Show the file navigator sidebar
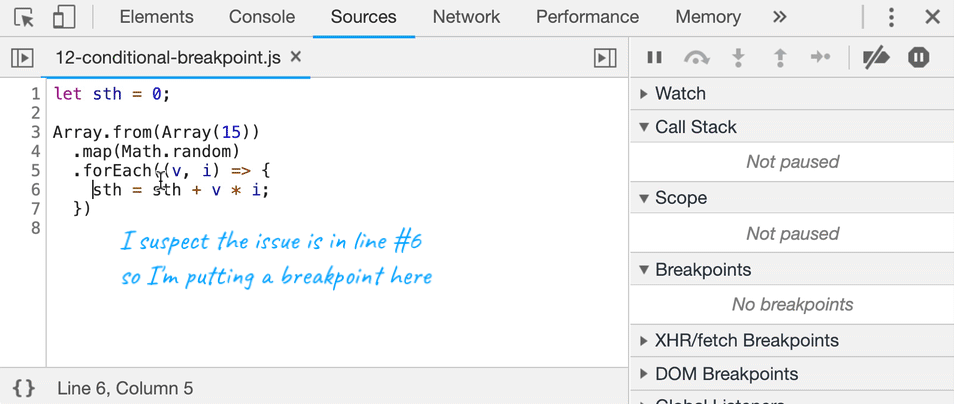The width and height of the screenshot is (954, 404). pyautogui.click(x=23, y=58)
